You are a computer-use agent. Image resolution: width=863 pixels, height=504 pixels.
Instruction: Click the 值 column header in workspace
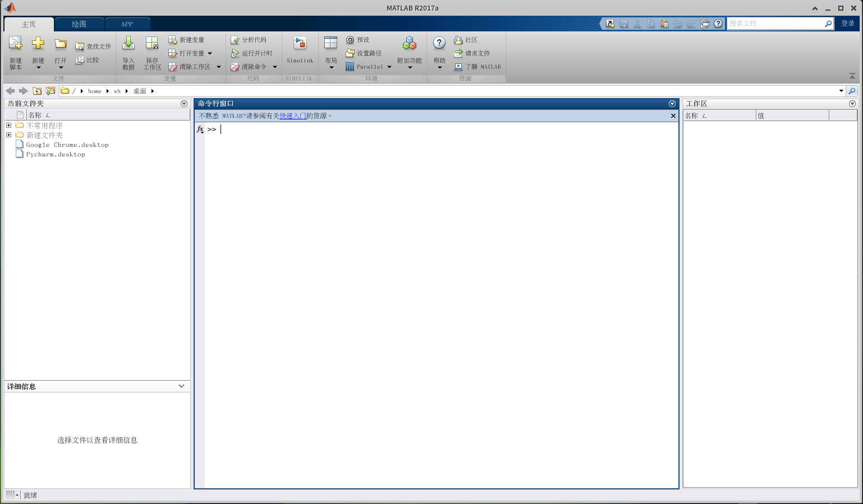792,115
